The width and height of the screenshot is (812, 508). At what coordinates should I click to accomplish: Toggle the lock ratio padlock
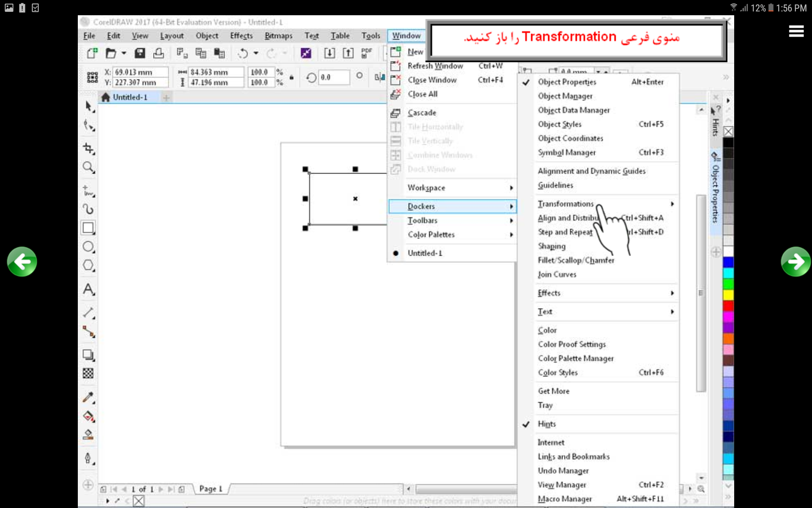pos(291,77)
